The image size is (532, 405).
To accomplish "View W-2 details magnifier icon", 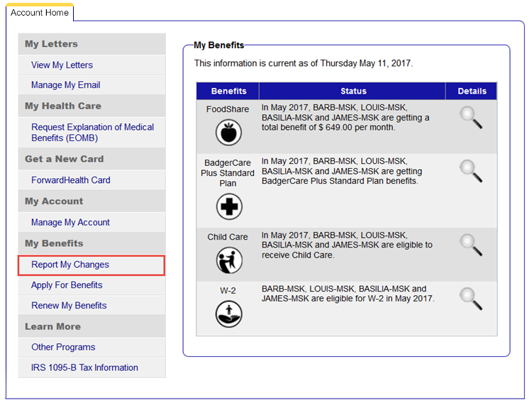I will pos(471,299).
